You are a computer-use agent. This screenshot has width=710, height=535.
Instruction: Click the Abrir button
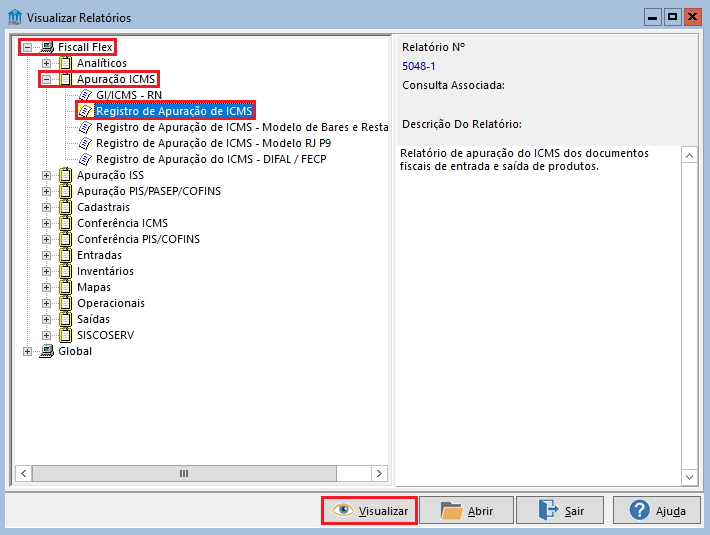(466, 511)
